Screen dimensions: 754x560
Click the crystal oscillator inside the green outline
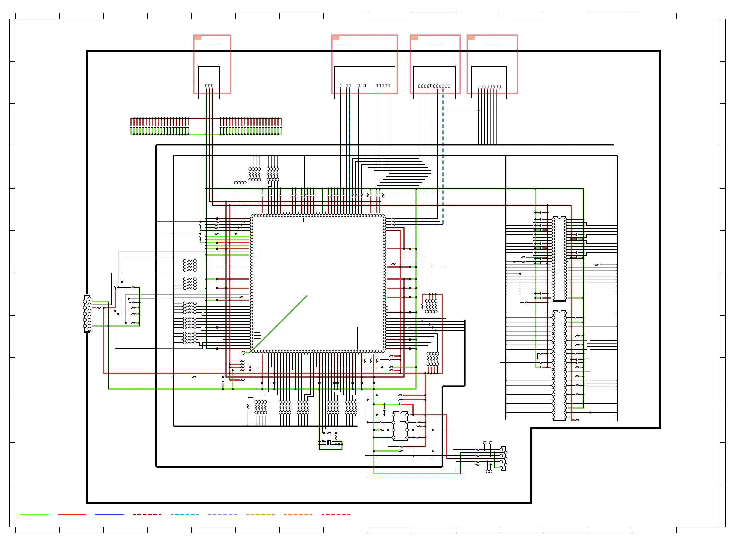329,443
